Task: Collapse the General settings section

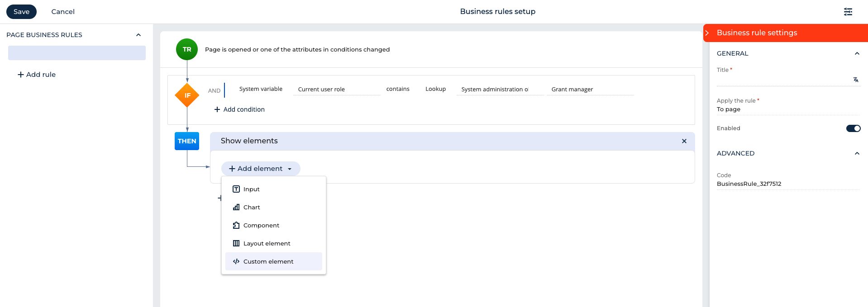Action: [856, 53]
